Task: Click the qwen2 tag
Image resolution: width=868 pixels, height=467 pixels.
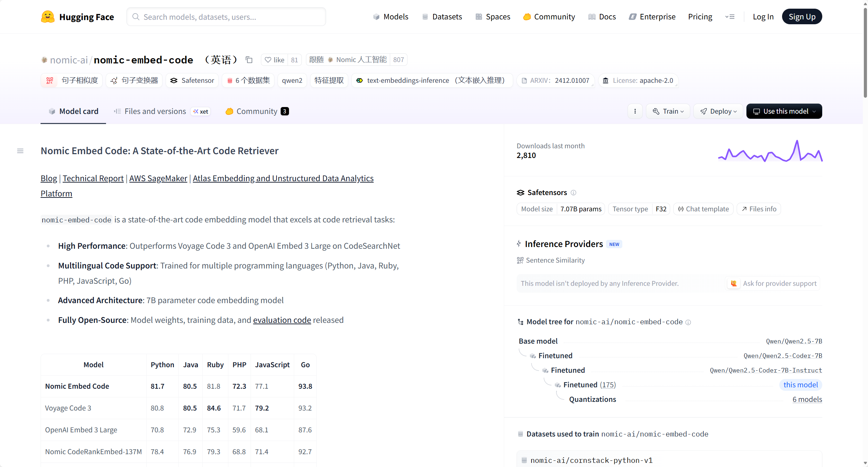Action: (292, 80)
